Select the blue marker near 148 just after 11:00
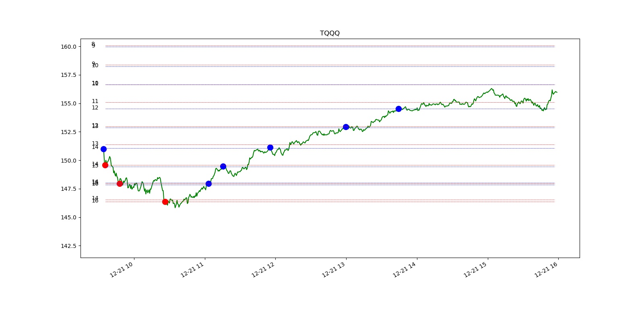This screenshot has width=644, height=322. point(208,184)
